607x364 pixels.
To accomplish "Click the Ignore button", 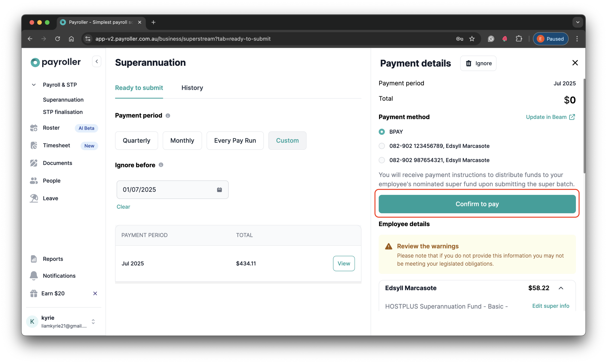I will click(x=478, y=63).
